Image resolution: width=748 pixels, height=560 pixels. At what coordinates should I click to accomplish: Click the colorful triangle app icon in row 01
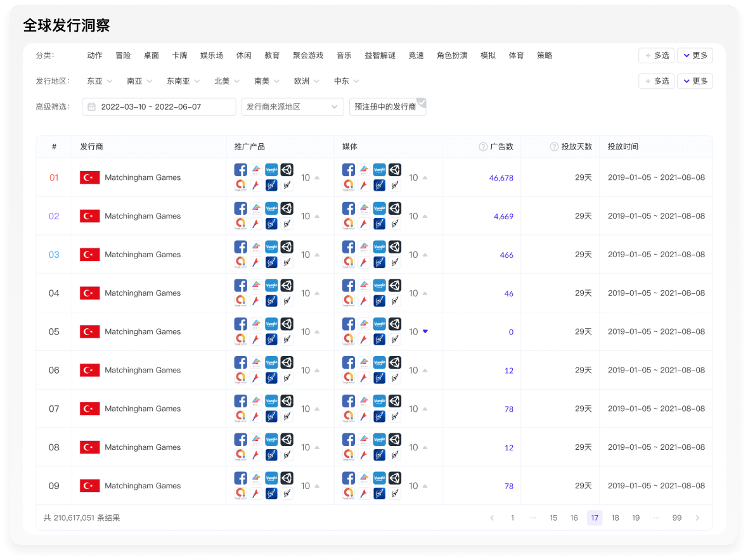(255, 169)
